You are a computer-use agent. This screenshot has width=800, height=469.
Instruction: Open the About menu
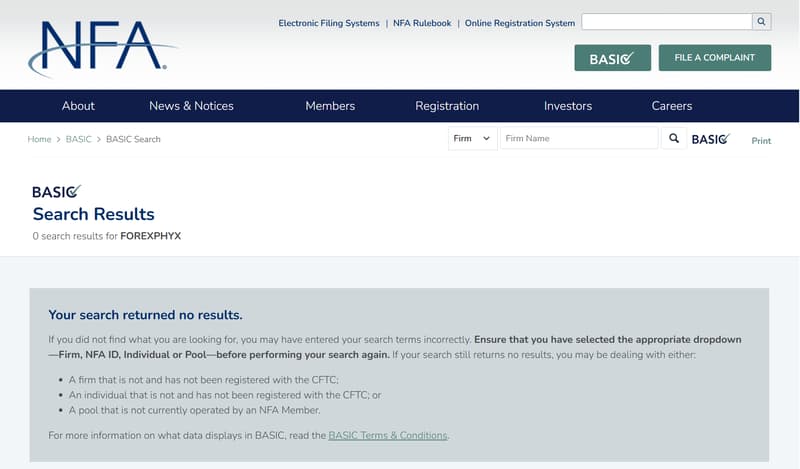(x=78, y=106)
